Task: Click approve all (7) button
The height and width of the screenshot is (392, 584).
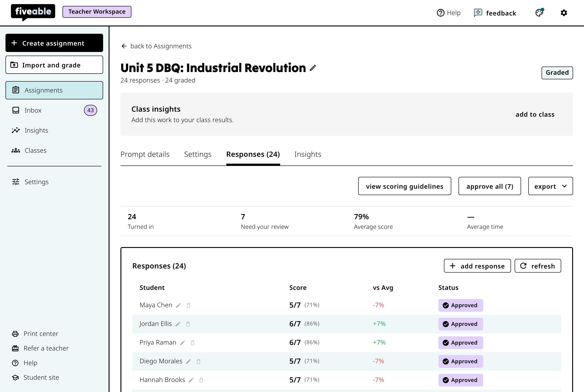Action: click(490, 186)
